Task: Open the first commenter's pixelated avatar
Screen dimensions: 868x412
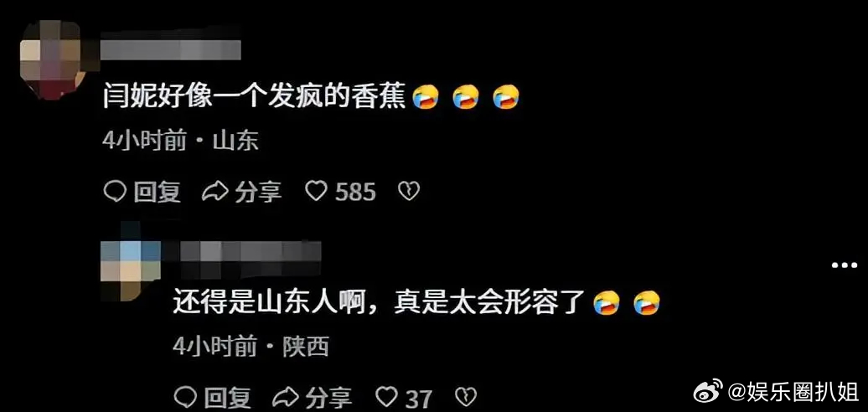Action: pos(53,59)
